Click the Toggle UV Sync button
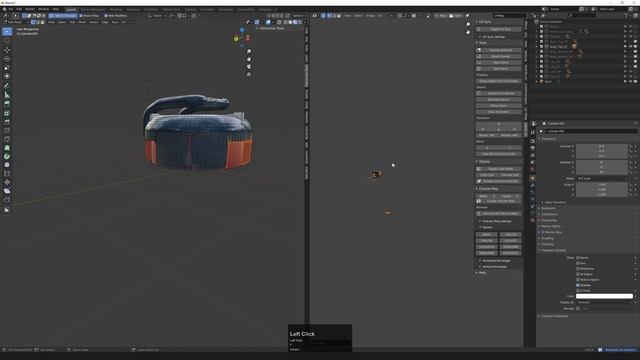Image resolution: width=640 pixels, height=360 pixels. click(498, 29)
